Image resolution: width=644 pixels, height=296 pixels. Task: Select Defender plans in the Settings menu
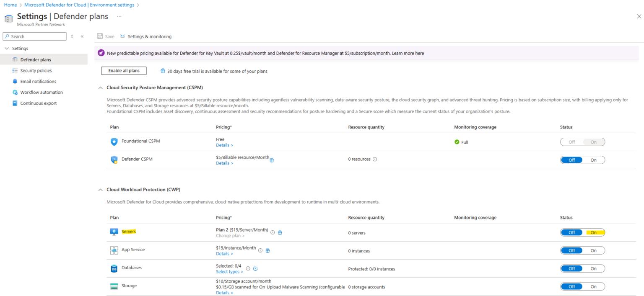(x=35, y=59)
